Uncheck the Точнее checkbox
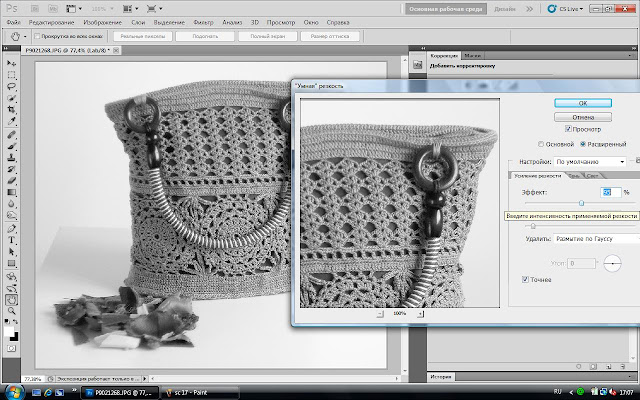This screenshot has width=640, height=400. pyautogui.click(x=526, y=280)
